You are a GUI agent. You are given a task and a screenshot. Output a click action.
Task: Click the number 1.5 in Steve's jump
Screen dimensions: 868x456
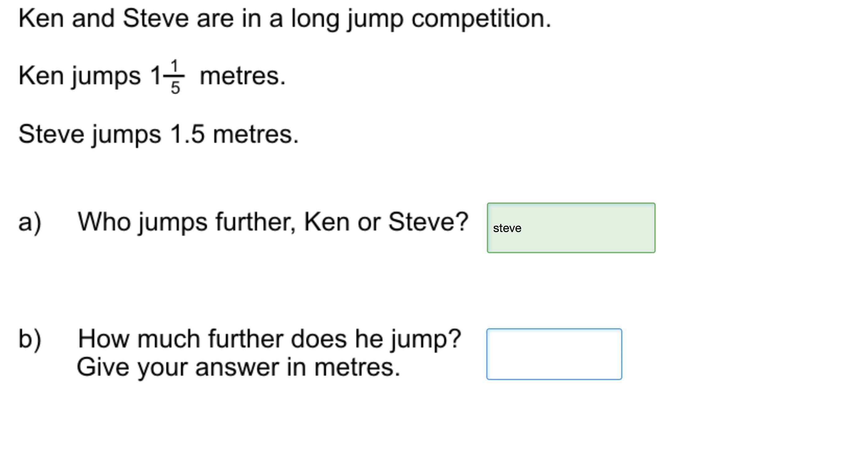[187, 134]
